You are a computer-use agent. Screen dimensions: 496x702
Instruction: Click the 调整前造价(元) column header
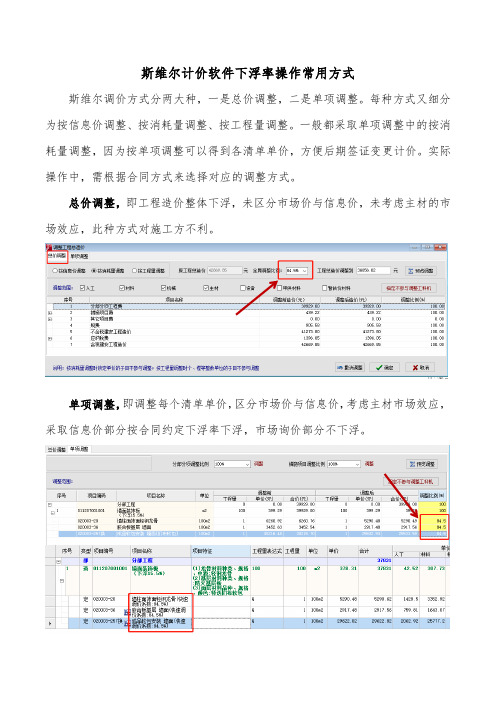(x=289, y=300)
